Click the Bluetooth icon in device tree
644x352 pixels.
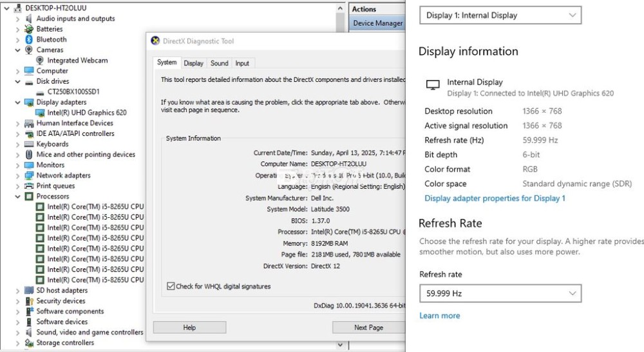[29, 39]
